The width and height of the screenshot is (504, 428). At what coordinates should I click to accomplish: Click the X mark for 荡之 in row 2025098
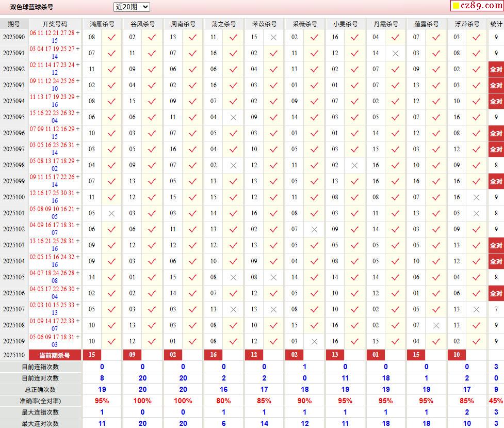[x=233, y=165]
